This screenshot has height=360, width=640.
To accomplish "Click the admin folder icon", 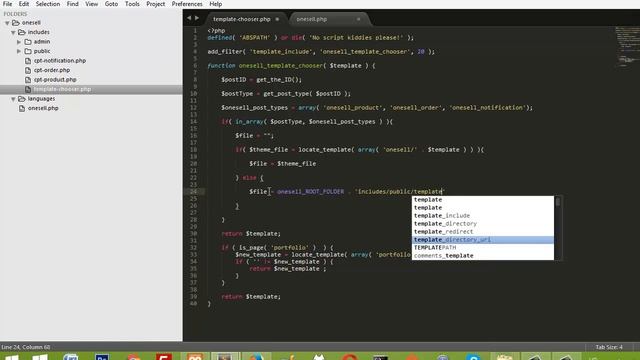I will tap(28, 42).
